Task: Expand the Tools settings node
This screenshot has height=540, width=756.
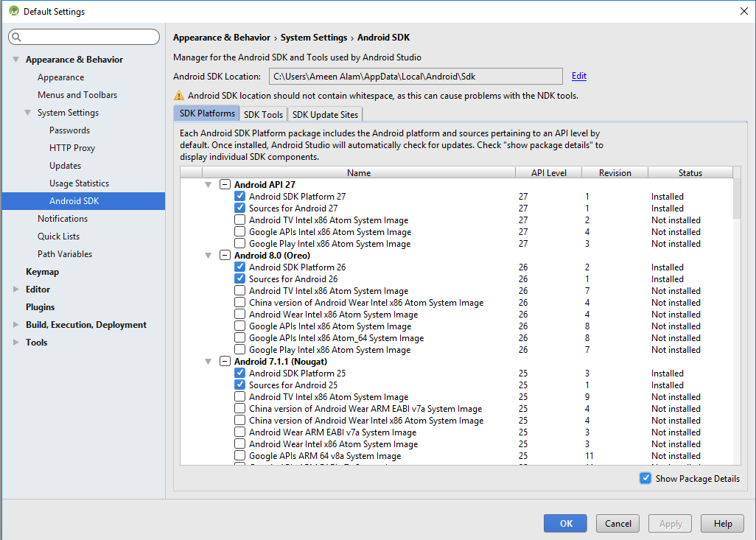Action: coord(16,343)
